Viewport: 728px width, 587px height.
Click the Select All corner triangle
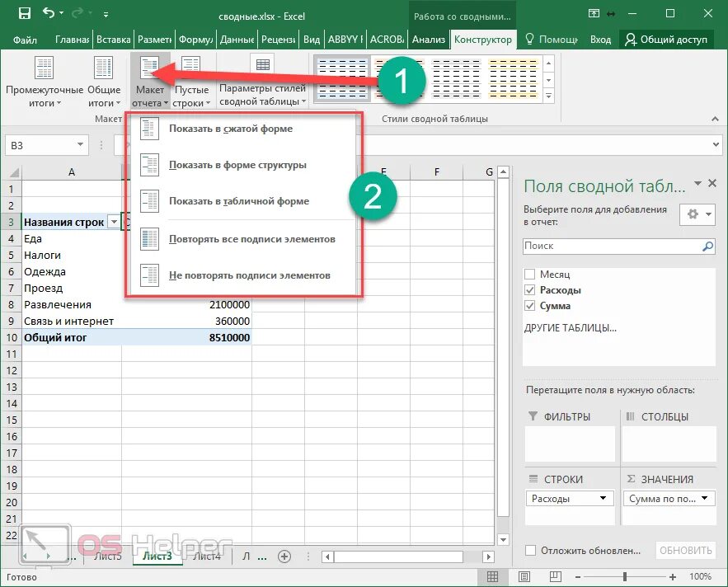point(14,172)
